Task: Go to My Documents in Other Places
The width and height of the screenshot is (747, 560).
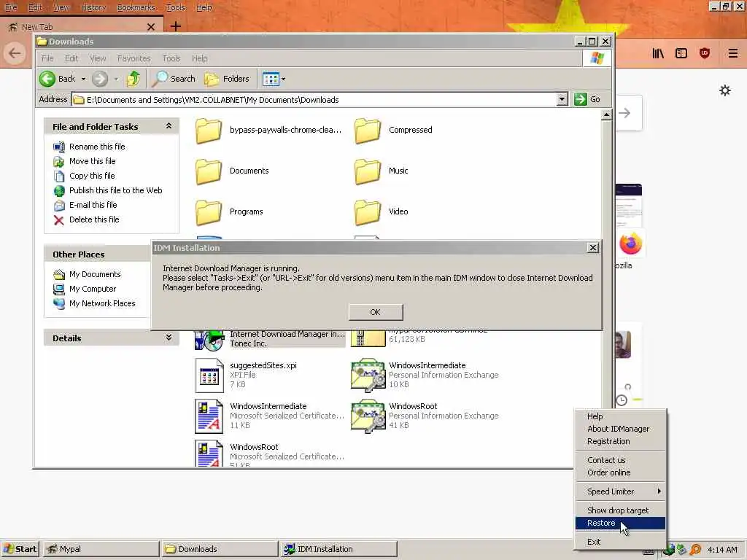Action: pyautogui.click(x=95, y=274)
